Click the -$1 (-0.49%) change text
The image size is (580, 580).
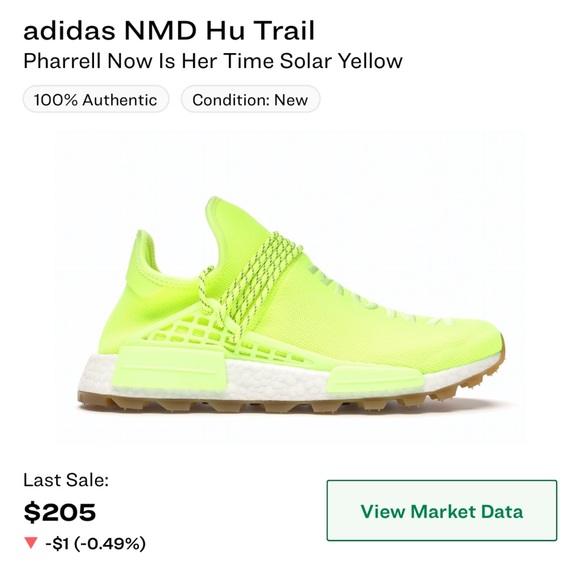pyautogui.click(x=95, y=543)
